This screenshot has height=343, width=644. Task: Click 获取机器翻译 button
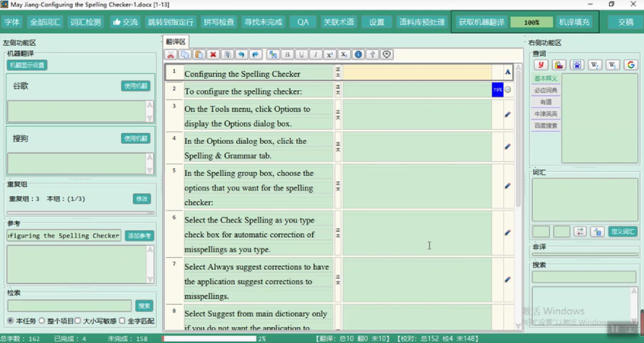point(481,22)
